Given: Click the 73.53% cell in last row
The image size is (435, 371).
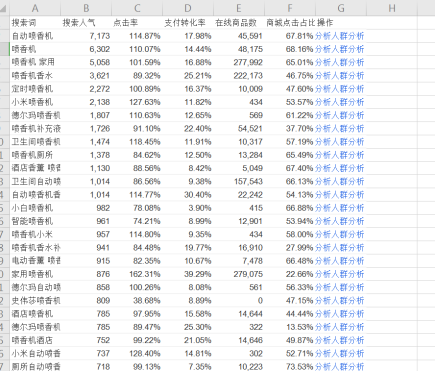Looking at the screenshot, I should [290, 366].
